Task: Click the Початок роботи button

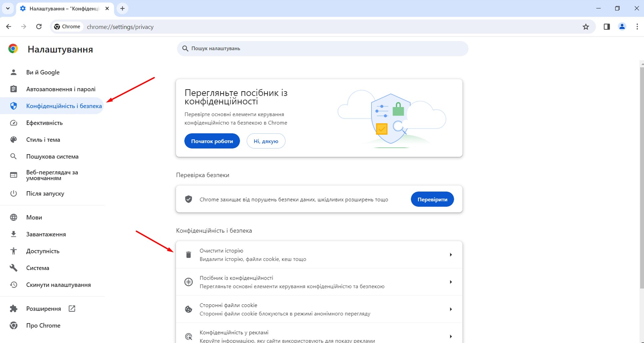Action: point(212,141)
